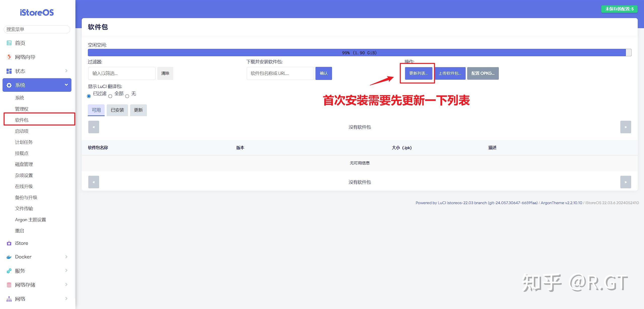Open the 更新 packages tab
The height and width of the screenshot is (309, 644).
pos(138,110)
